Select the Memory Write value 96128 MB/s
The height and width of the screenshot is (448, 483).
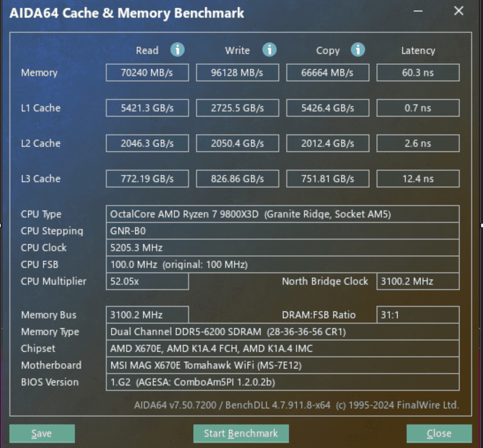238,73
